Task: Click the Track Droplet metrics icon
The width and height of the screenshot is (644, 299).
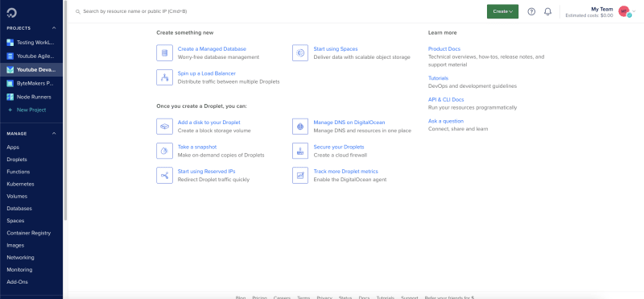Action: tap(300, 176)
